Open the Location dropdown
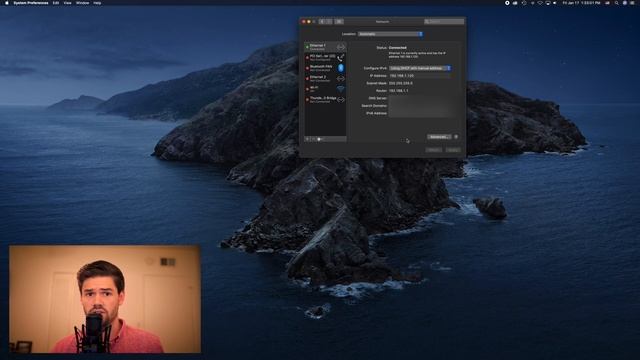 pyautogui.click(x=390, y=34)
